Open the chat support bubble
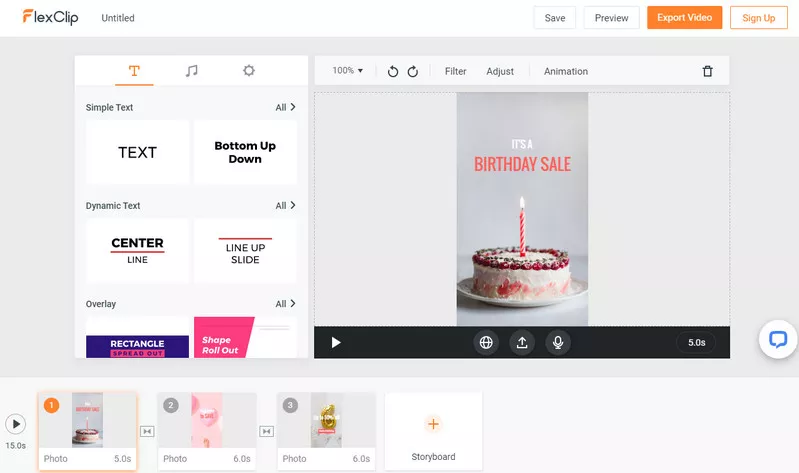 click(778, 339)
